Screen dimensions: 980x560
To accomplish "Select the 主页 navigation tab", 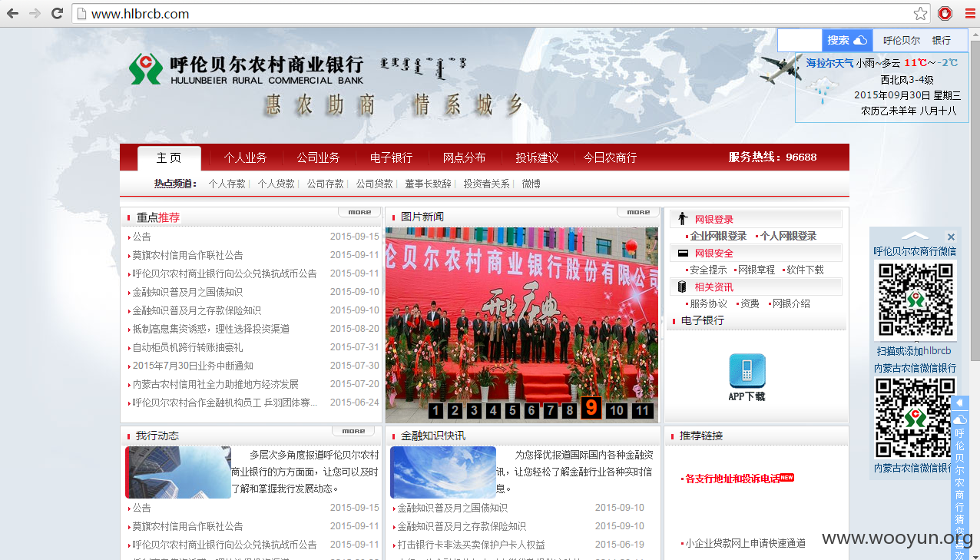I will coord(169,157).
